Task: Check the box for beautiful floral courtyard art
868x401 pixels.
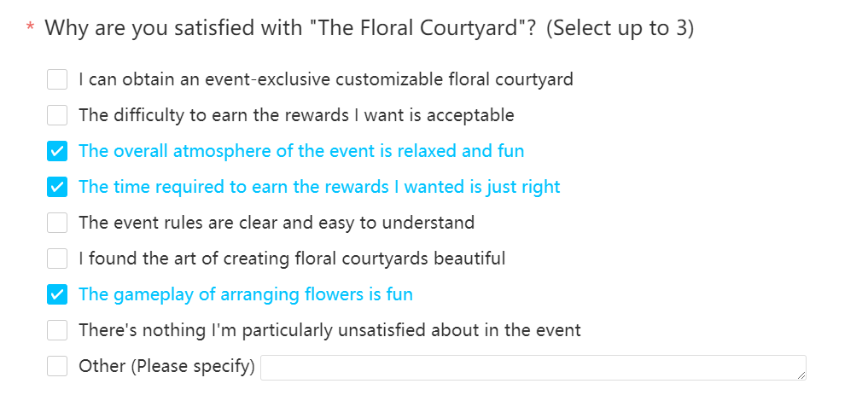Action: tap(57, 259)
